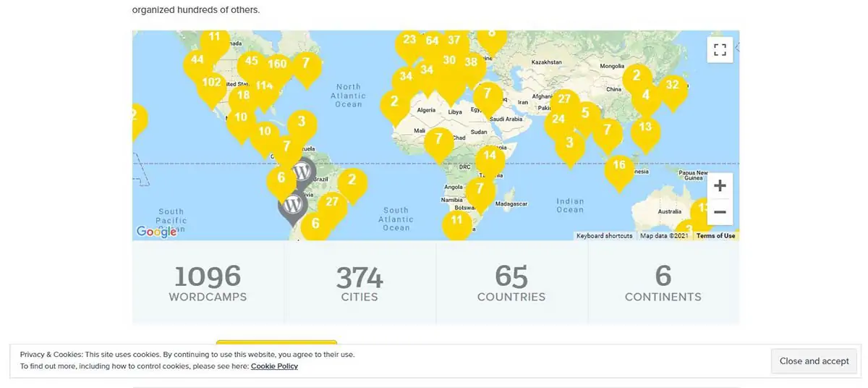Select the 32 marker near Japan
This screenshot has height=388, width=868.
click(x=673, y=85)
